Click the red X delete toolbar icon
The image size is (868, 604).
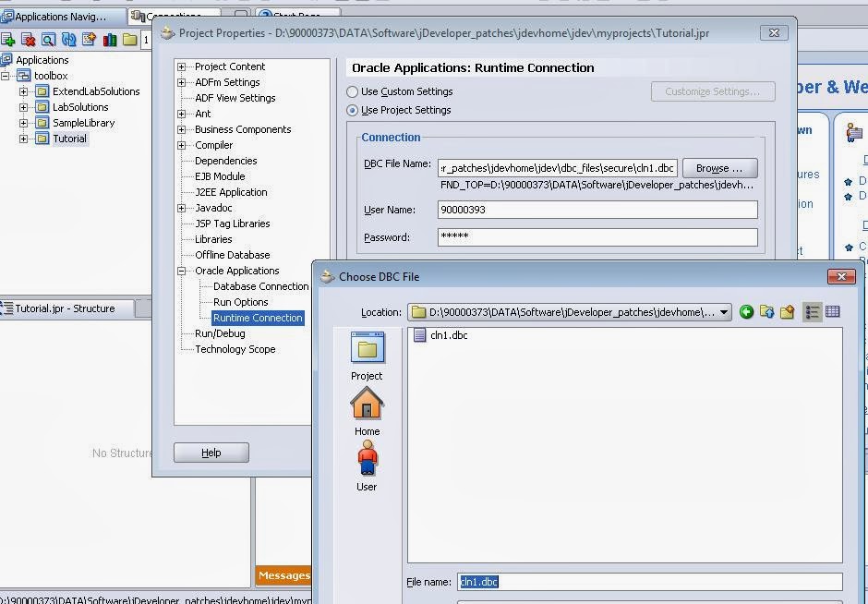(x=29, y=40)
